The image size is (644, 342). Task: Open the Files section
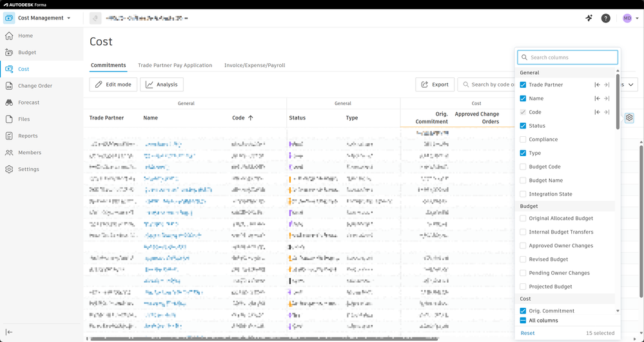pyautogui.click(x=24, y=119)
